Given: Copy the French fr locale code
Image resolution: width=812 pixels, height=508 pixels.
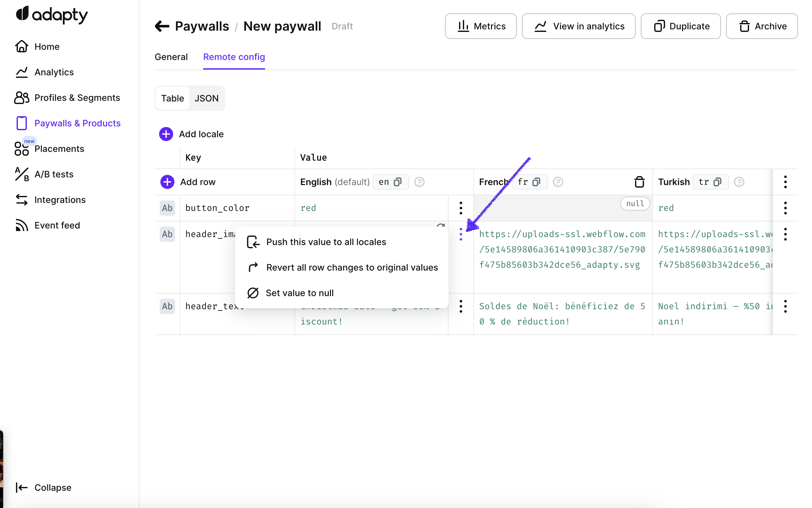Looking at the screenshot, I should [x=537, y=182].
